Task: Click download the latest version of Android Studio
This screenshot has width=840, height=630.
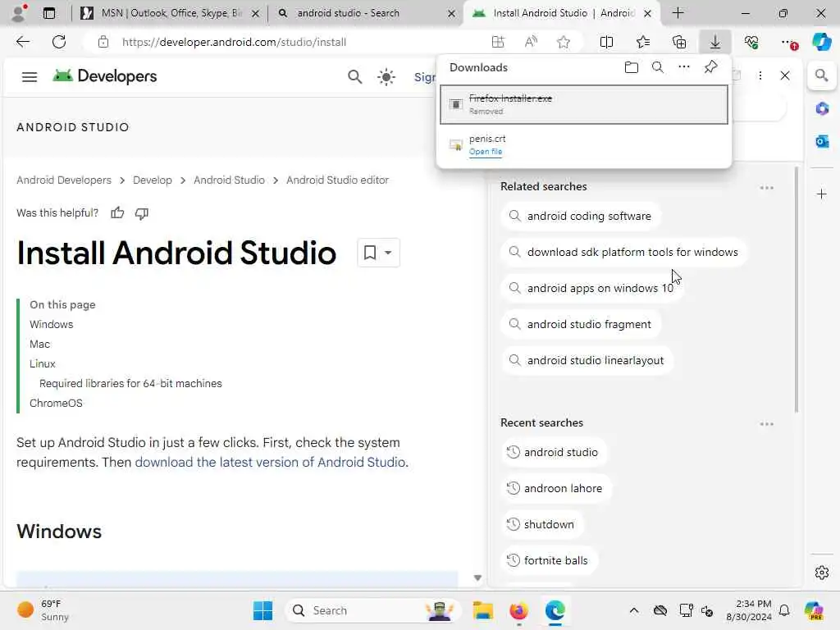Action: [x=270, y=462]
